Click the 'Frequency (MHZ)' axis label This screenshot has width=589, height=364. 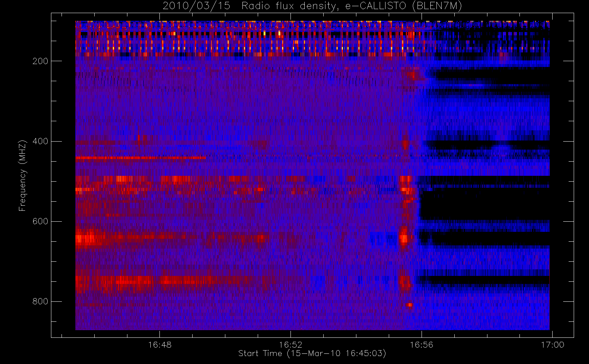(x=23, y=175)
